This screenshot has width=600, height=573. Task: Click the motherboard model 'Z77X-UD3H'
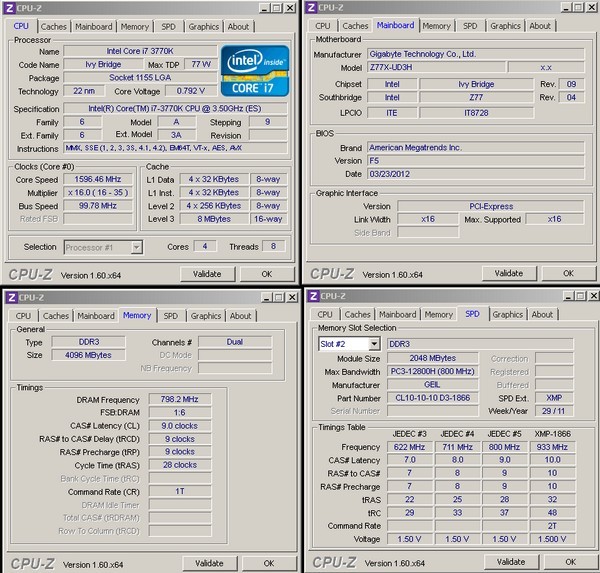point(437,67)
